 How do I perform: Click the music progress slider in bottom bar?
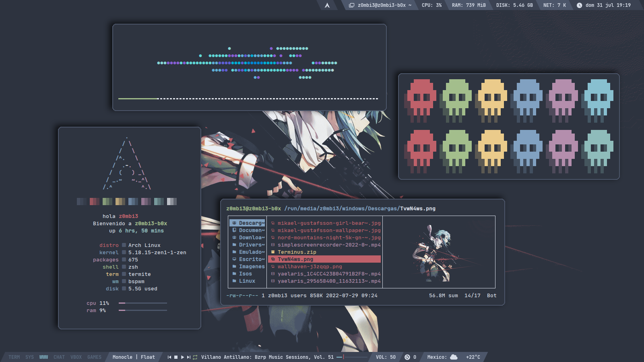tap(352, 357)
